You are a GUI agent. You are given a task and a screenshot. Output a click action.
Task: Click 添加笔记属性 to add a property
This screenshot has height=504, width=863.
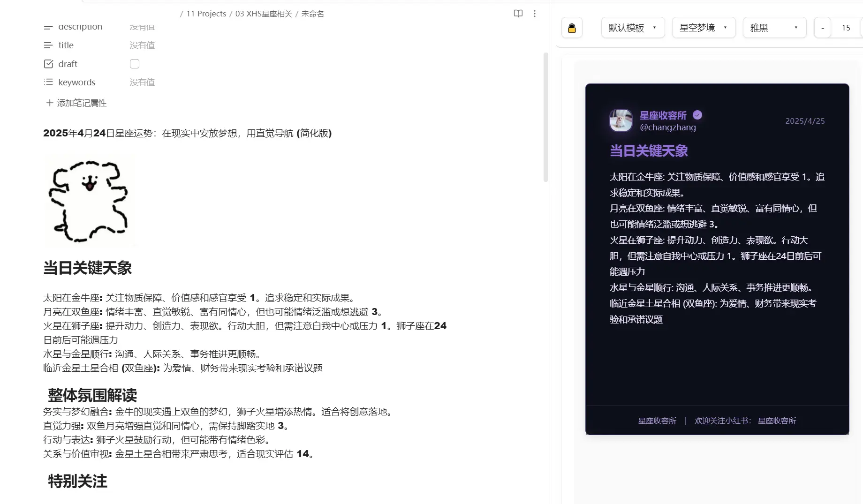click(76, 103)
